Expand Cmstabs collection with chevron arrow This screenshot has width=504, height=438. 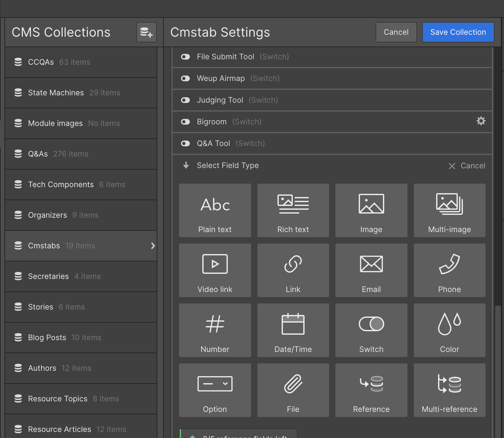click(153, 246)
